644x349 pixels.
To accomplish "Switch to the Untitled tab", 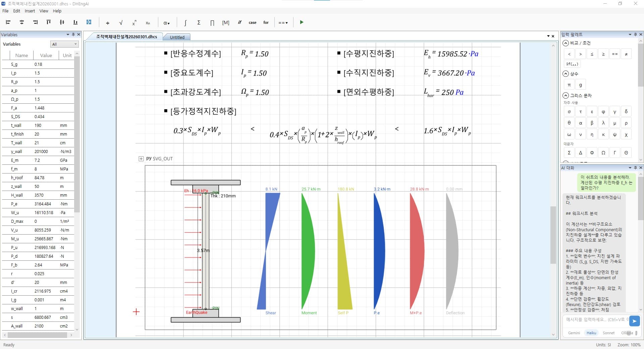I will [x=177, y=37].
